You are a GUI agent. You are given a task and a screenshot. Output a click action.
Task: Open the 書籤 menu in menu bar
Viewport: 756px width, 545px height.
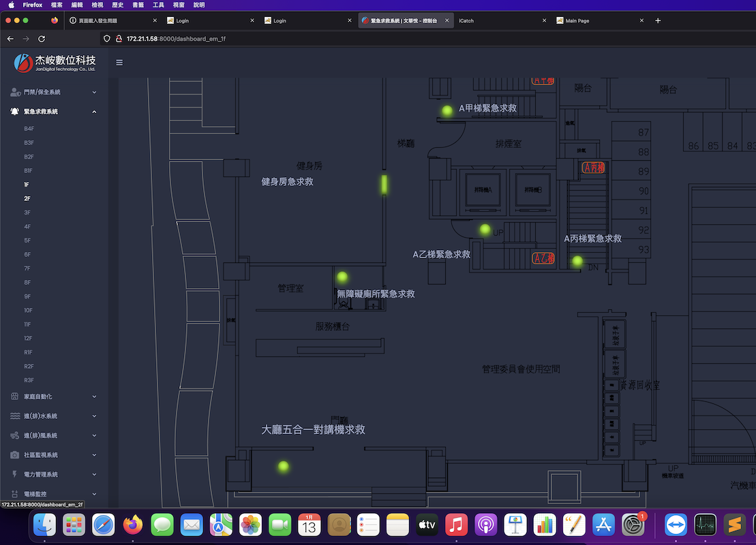(x=138, y=5)
